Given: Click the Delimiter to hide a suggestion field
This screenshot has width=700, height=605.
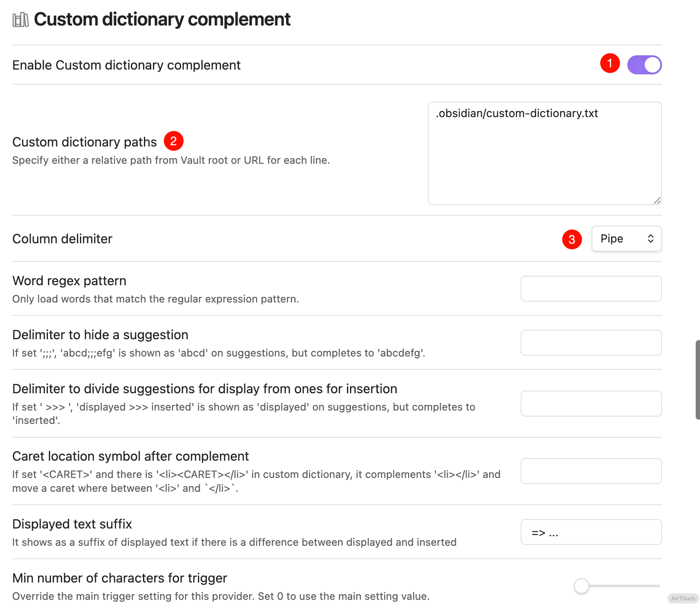Looking at the screenshot, I should point(591,343).
